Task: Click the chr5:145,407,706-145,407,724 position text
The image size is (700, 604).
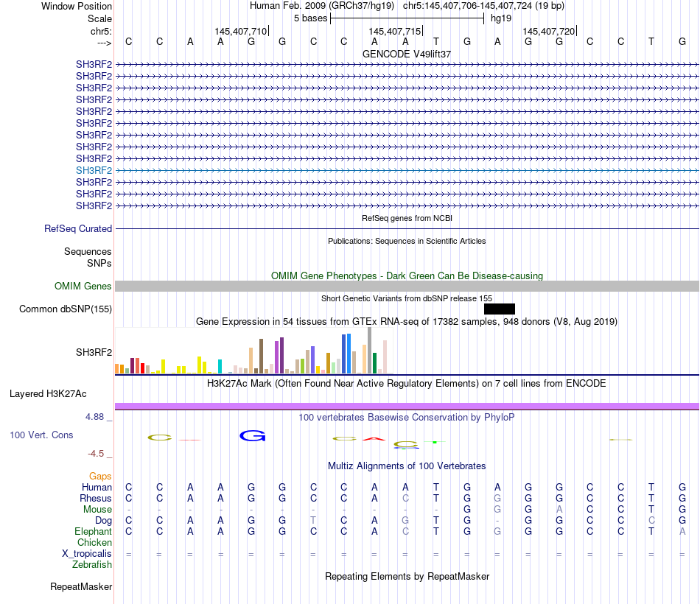Action: pos(483,6)
